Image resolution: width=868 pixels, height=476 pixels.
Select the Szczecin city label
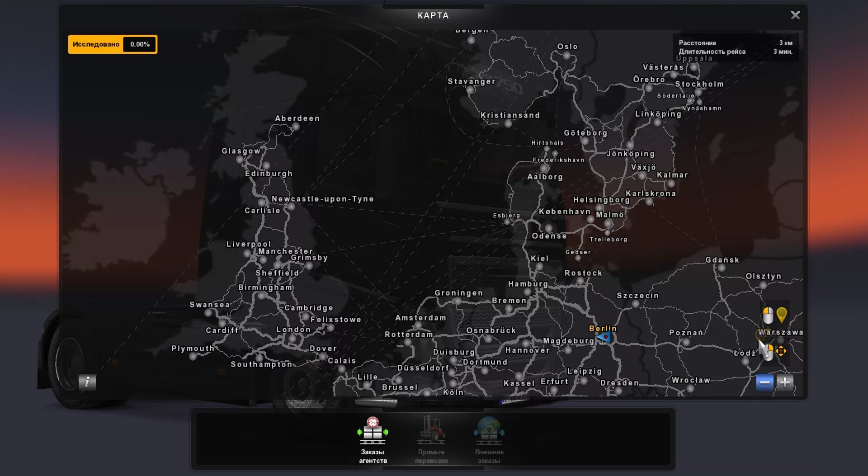point(638,296)
